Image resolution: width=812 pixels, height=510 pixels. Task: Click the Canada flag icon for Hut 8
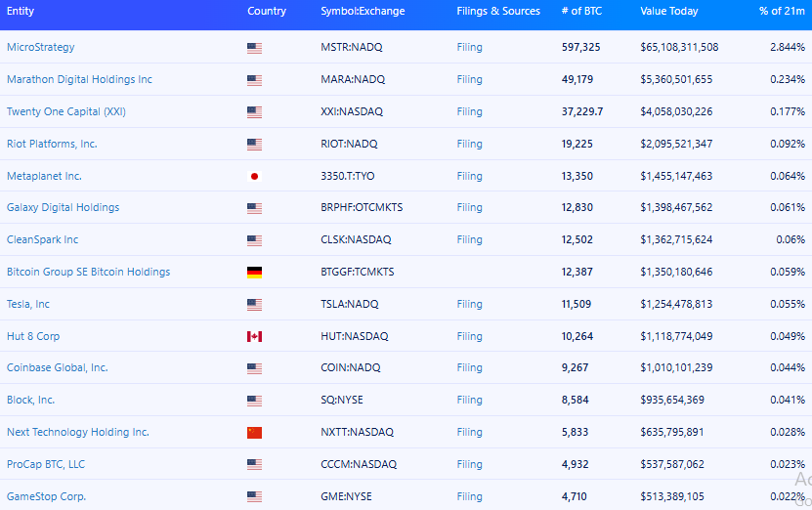coord(254,336)
